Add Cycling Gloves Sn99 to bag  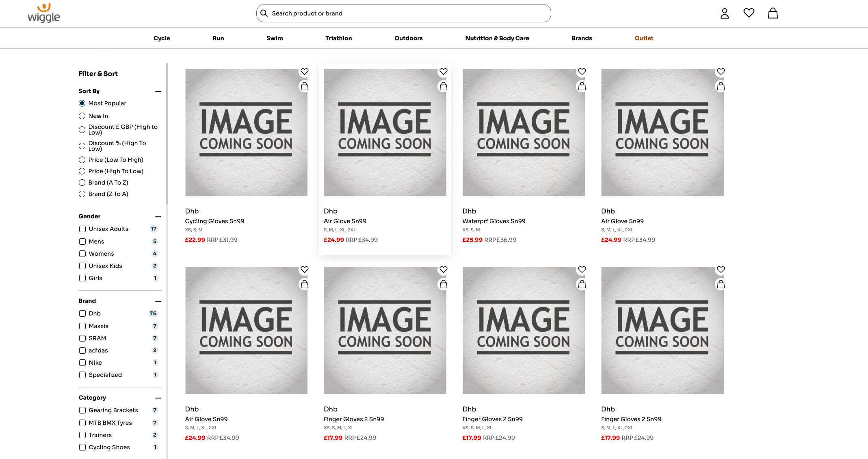pyautogui.click(x=305, y=86)
